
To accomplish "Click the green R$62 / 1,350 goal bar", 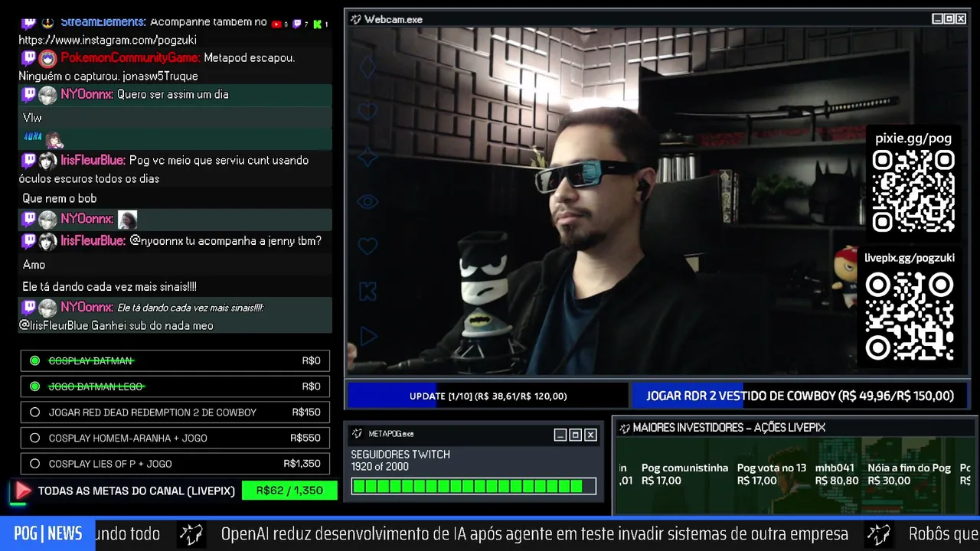I will (x=289, y=491).
